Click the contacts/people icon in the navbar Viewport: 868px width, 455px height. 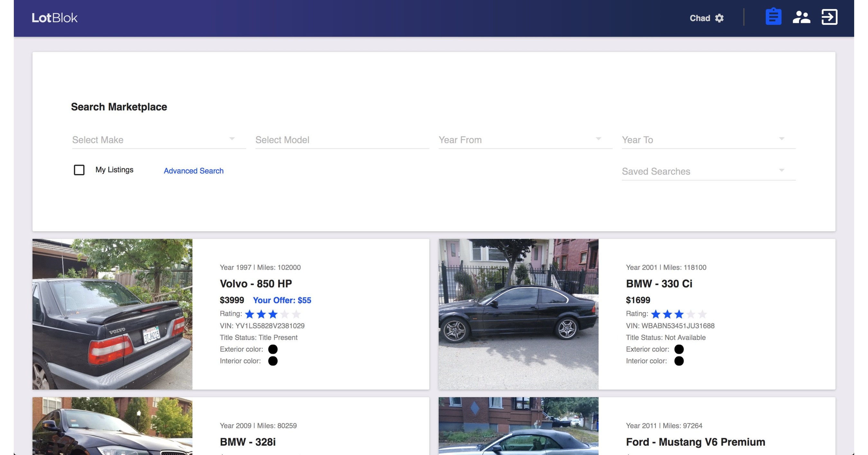tap(802, 17)
